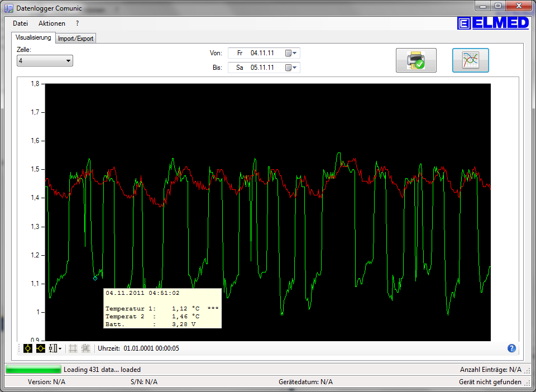Click the green loading progress bar
The width and height of the screenshot is (536, 392).
(x=33, y=369)
